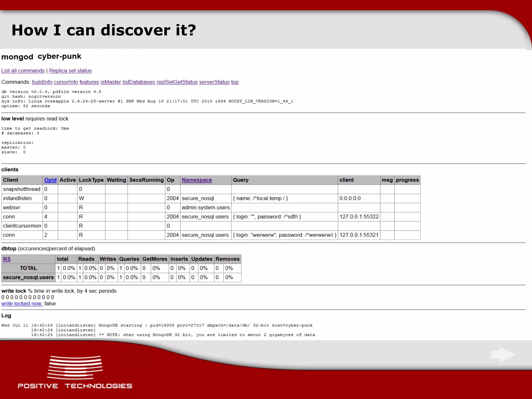The width and height of the screenshot is (532, 399).
Task: Click the top command link
Action: tap(235, 82)
